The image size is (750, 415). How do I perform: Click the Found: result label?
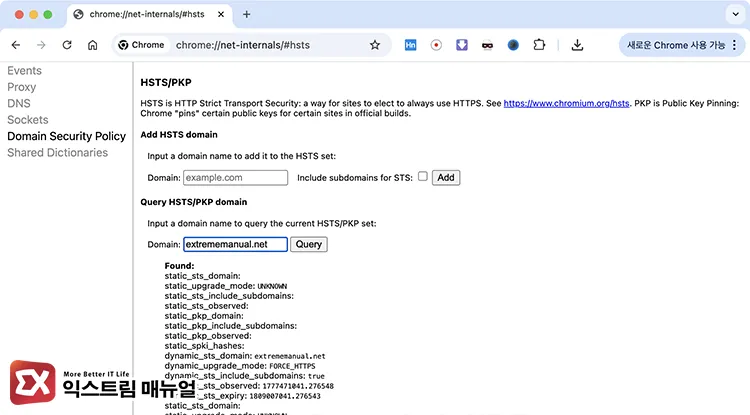tap(179, 266)
